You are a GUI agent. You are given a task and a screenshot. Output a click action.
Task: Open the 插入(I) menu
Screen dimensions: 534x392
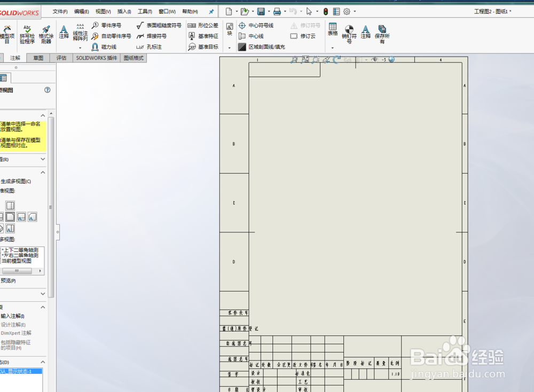[124, 12]
